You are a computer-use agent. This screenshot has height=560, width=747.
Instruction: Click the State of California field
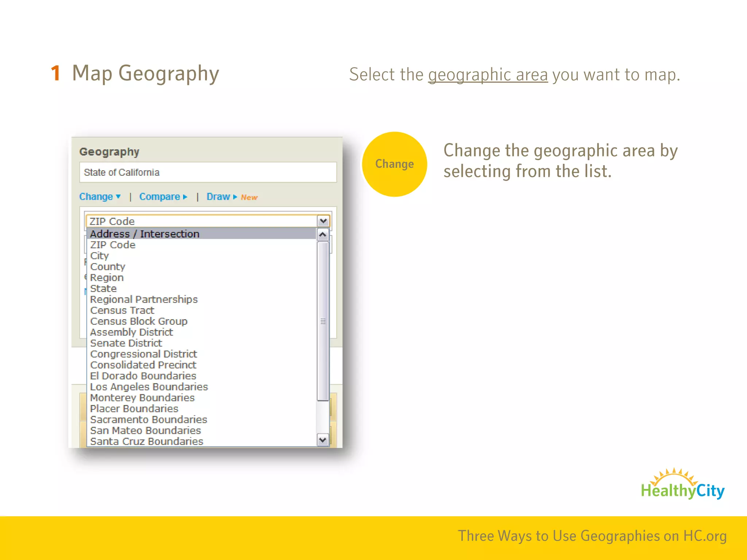tap(208, 172)
